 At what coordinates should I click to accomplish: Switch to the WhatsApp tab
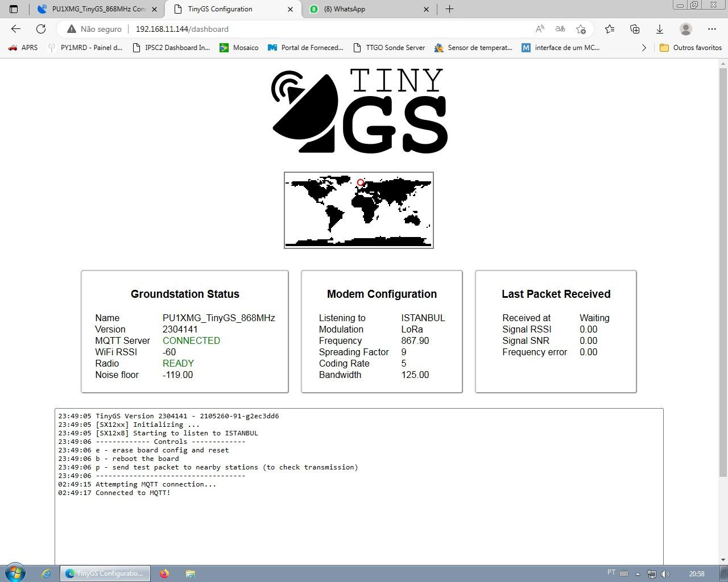(364, 9)
